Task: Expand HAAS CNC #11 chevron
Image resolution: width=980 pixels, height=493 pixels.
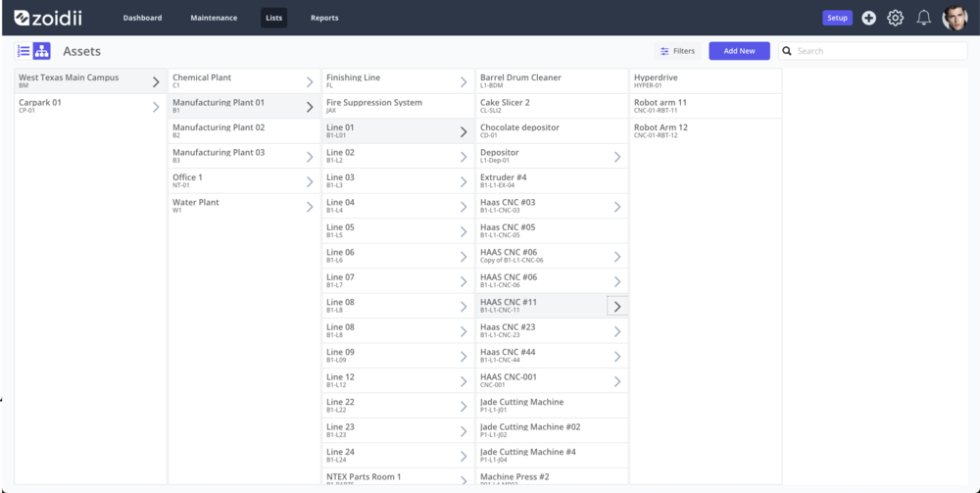Action: coord(616,306)
